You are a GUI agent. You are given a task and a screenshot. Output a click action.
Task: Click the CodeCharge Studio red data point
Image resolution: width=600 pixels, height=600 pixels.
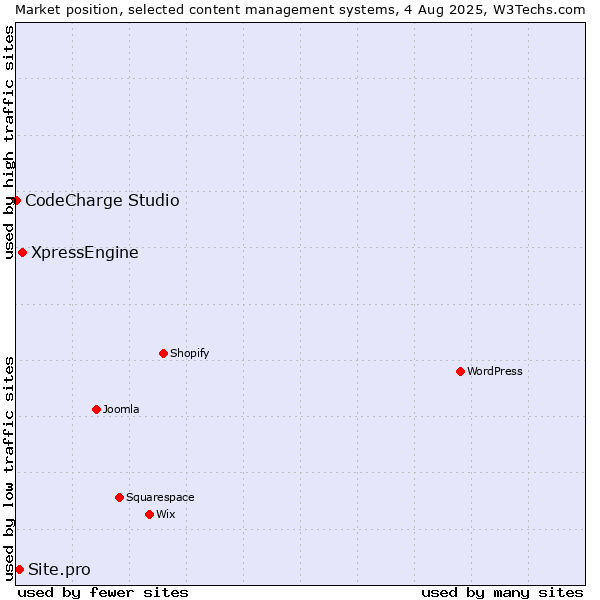coord(16,201)
